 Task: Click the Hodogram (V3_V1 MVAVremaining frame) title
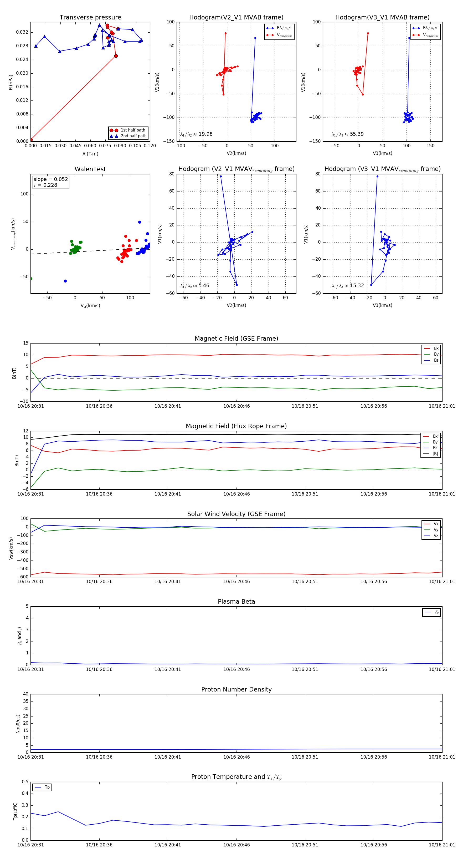click(382, 169)
